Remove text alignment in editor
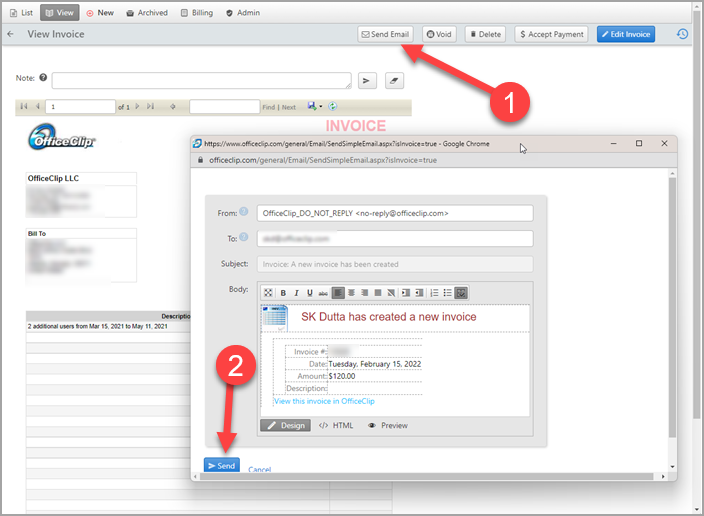This screenshot has height=516, width=704. click(x=391, y=293)
